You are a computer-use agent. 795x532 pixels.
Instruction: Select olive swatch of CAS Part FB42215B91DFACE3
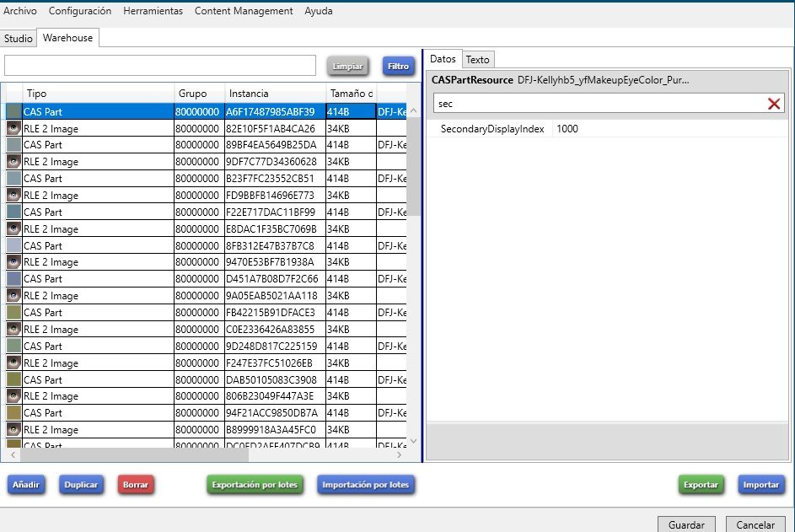point(13,313)
